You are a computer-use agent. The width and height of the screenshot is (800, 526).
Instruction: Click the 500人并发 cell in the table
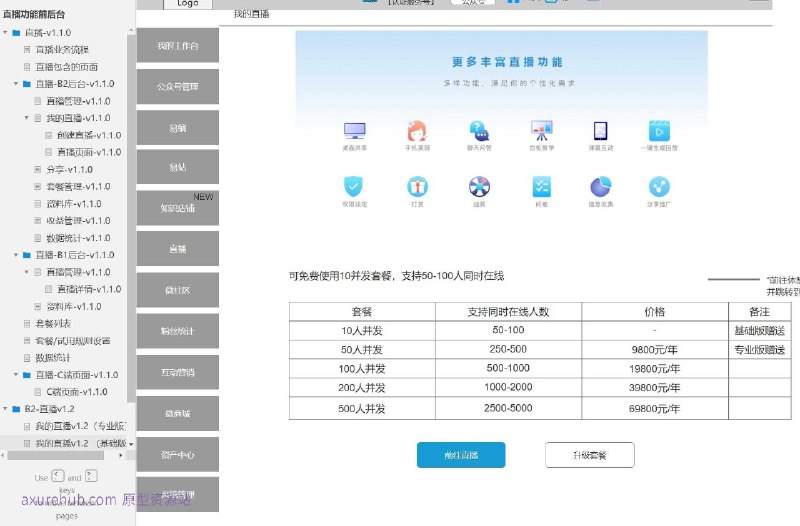pyautogui.click(x=362, y=409)
